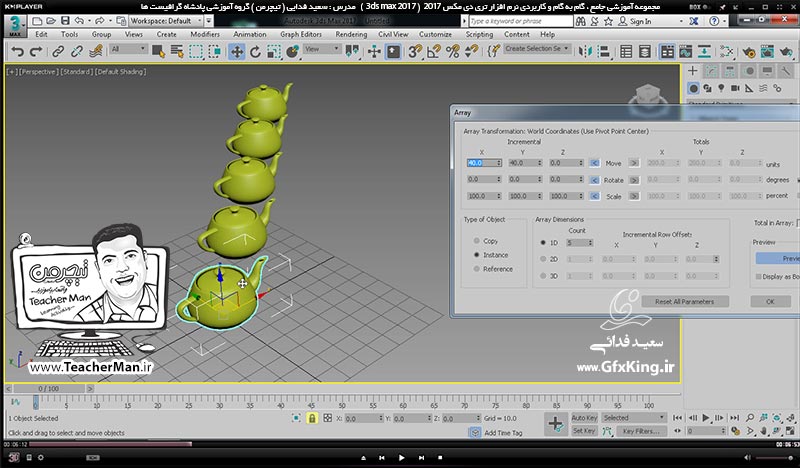Select the Instance radio button
The image size is (800, 468).
tap(477, 255)
